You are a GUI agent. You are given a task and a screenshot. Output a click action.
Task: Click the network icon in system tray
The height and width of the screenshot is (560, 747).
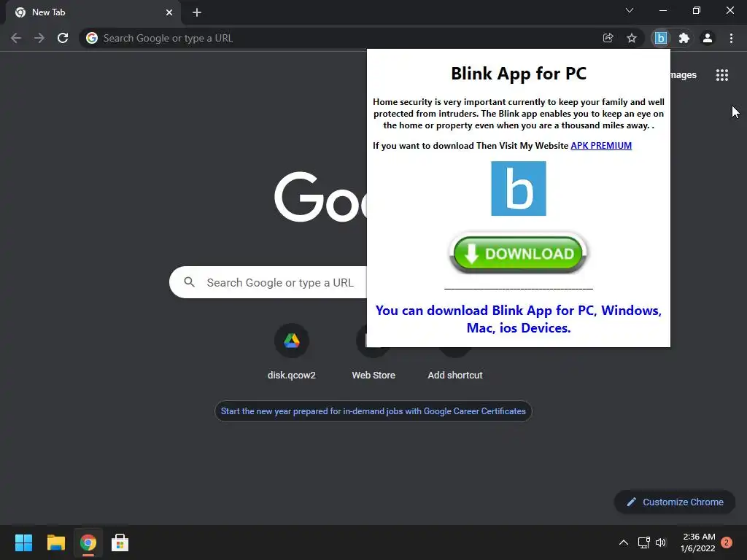click(x=643, y=542)
